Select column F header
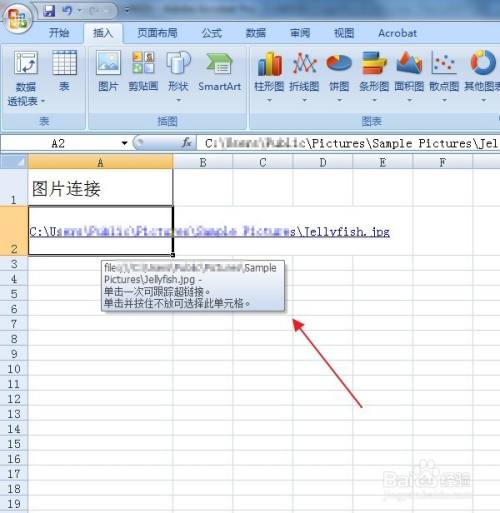Screen dimensions: 500x513 click(x=443, y=162)
